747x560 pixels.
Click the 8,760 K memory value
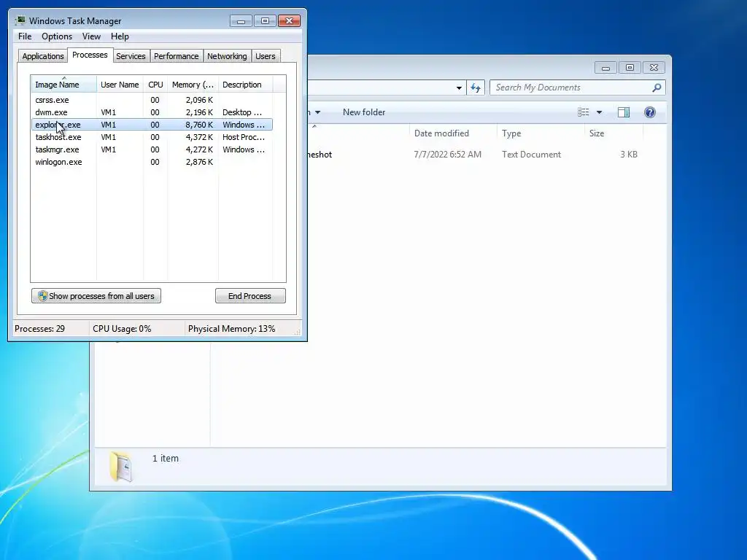coord(199,125)
